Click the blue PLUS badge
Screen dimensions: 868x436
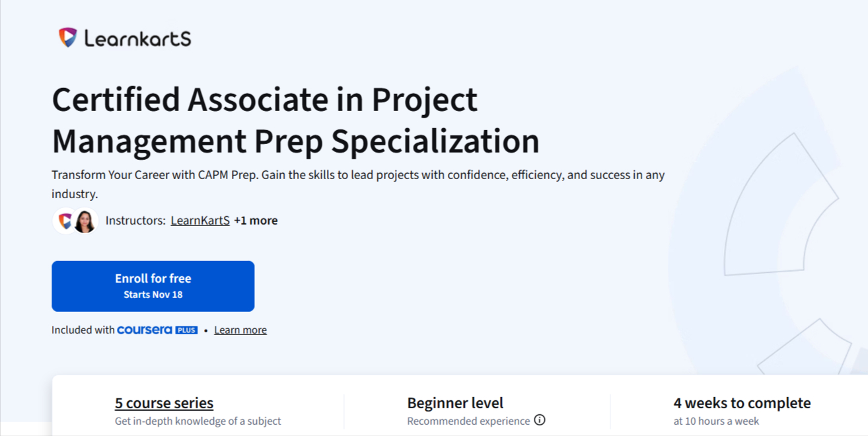186,330
